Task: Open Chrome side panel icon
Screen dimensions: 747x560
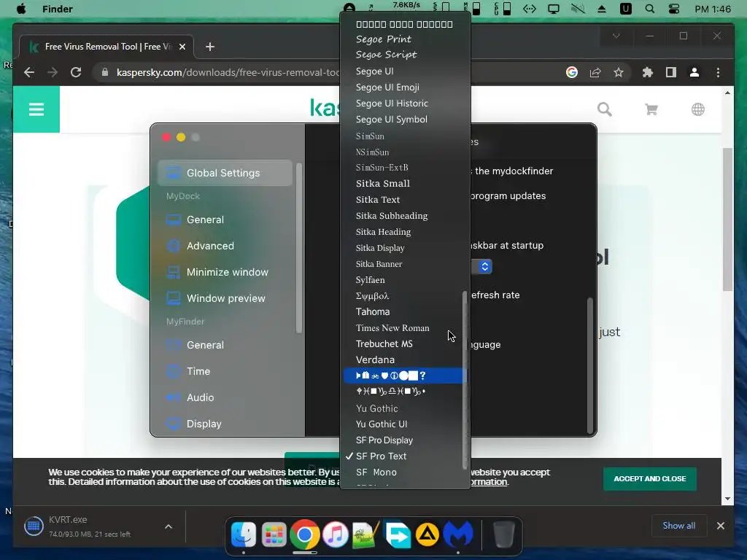Action: pyautogui.click(x=671, y=72)
